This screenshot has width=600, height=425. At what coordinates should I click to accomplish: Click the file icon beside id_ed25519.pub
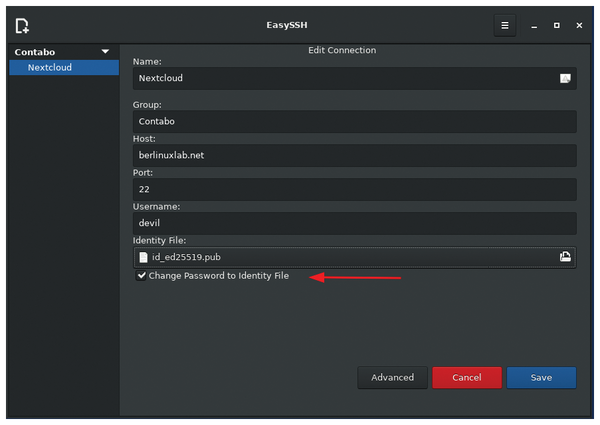pos(143,257)
